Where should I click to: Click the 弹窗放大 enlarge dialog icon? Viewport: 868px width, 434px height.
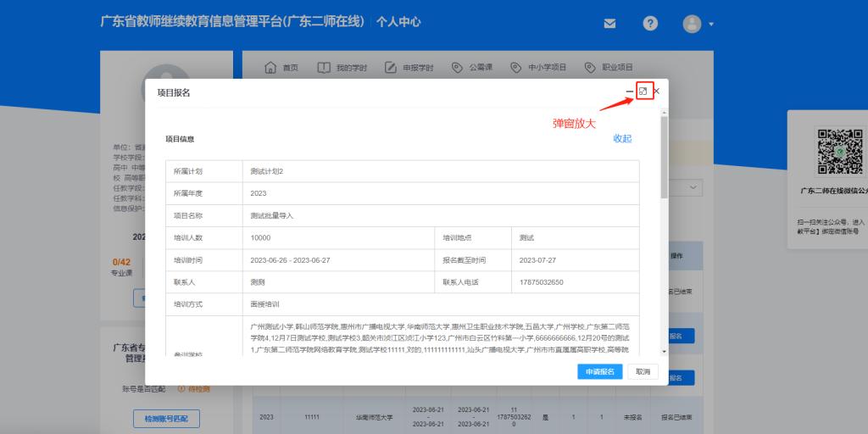[x=643, y=92]
